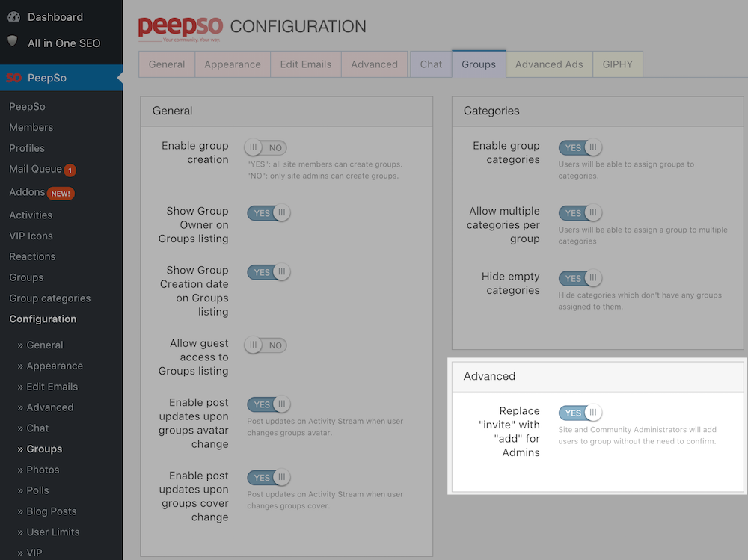Toggle Enable group creation switch
This screenshot has width=748, height=560.
point(266,147)
